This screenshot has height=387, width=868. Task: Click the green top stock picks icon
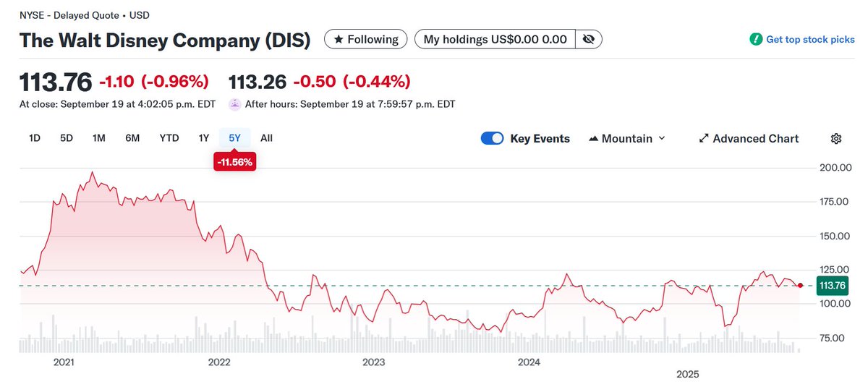click(756, 40)
